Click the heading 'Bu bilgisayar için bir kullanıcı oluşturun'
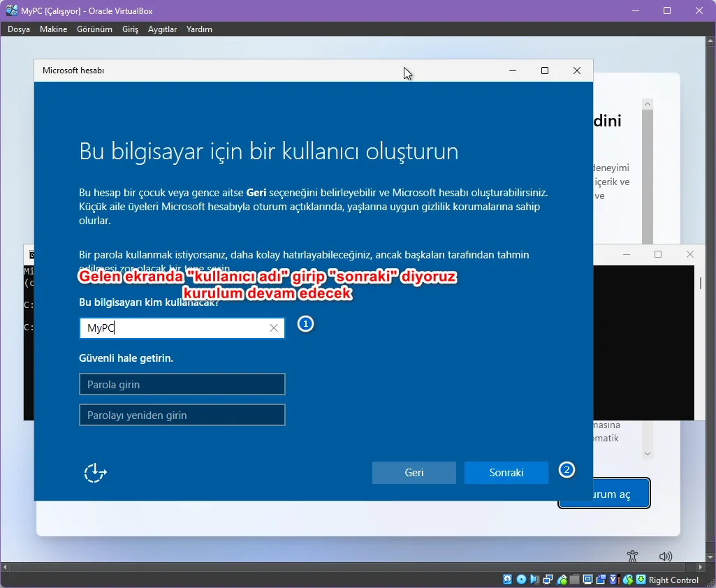 [x=268, y=151]
